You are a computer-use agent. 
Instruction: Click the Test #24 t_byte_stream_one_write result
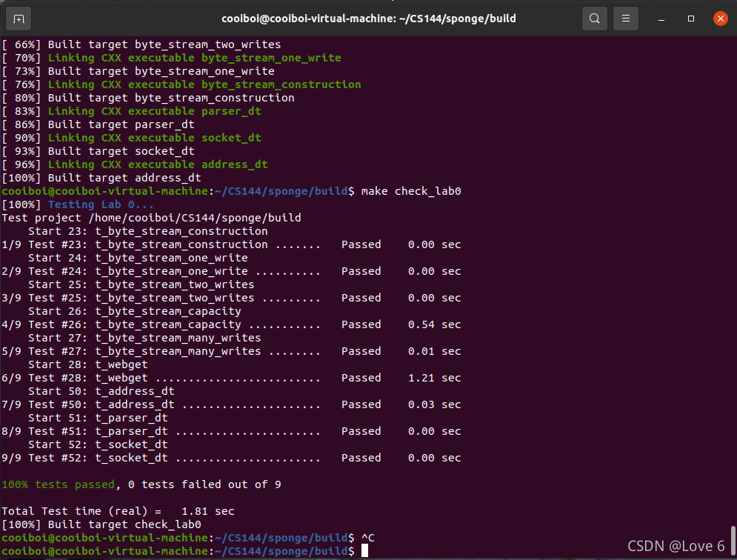tap(231, 271)
